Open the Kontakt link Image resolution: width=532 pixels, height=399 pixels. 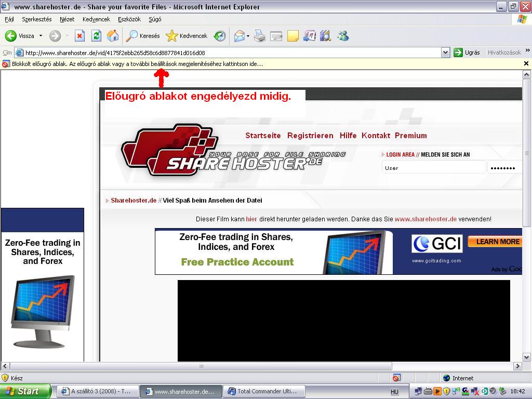pyautogui.click(x=376, y=136)
